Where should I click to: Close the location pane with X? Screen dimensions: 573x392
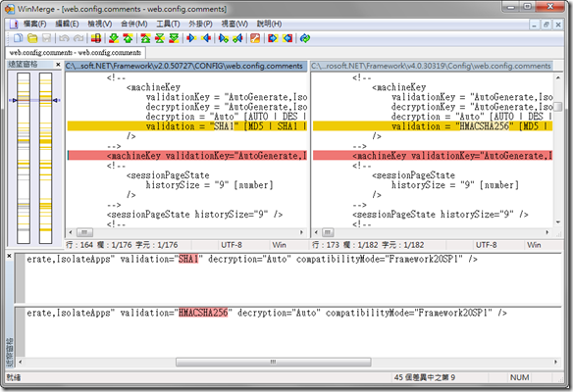pos(58,65)
